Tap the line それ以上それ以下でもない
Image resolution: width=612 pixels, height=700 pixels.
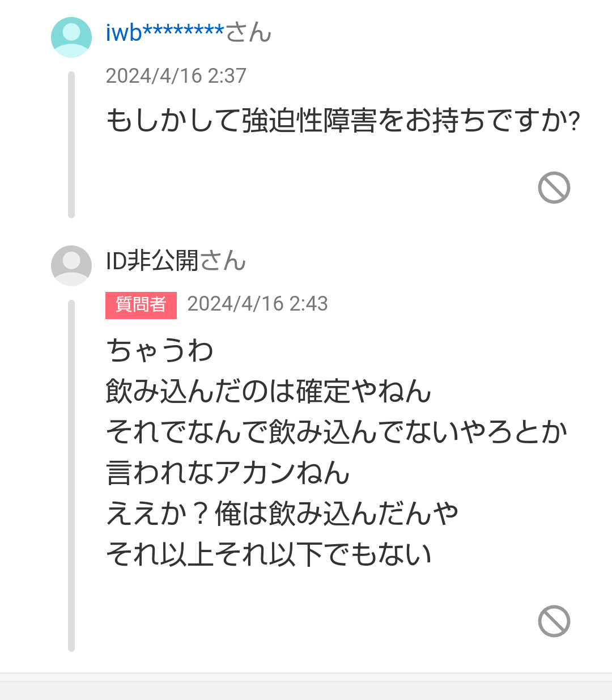[x=269, y=554]
